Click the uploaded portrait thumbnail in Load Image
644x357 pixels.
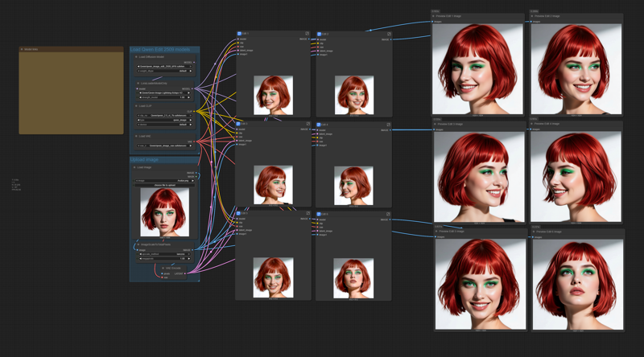click(x=164, y=211)
